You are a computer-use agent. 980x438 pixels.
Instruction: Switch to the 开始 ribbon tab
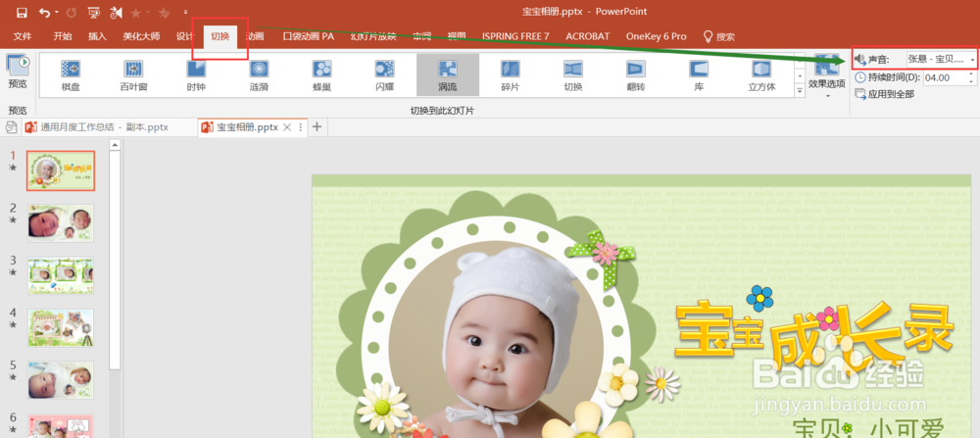coord(63,36)
